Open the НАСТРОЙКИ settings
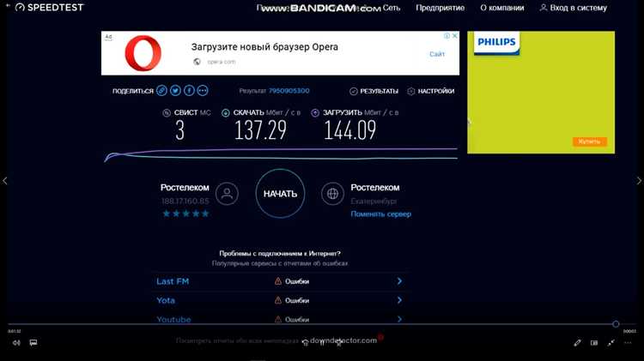This screenshot has width=644, height=361. click(431, 91)
